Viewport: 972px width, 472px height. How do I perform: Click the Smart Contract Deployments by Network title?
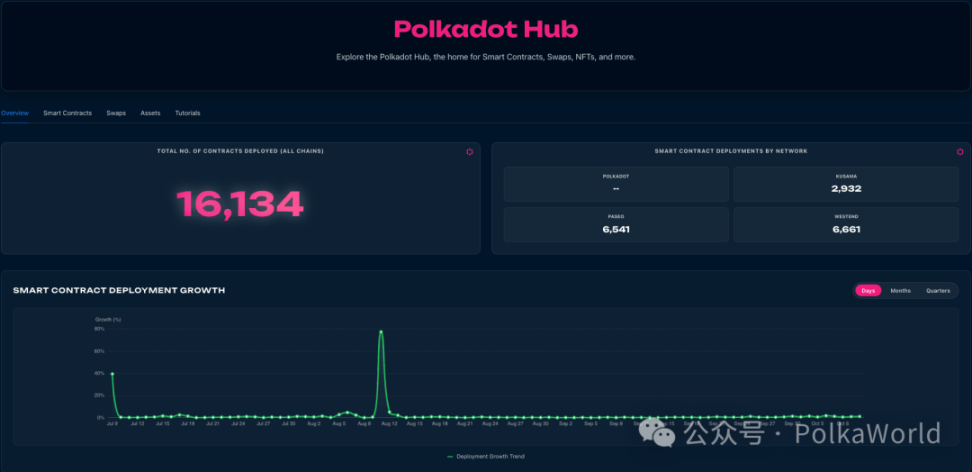pyautogui.click(x=731, y=151)
